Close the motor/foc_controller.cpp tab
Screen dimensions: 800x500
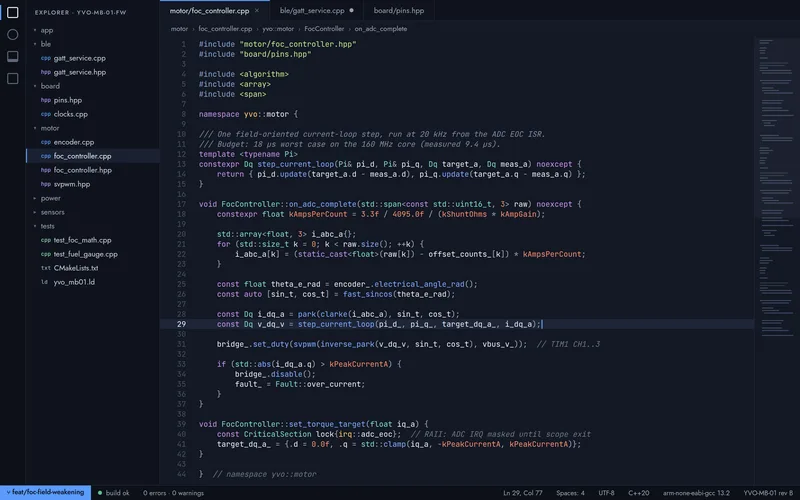tap(257, 10)
